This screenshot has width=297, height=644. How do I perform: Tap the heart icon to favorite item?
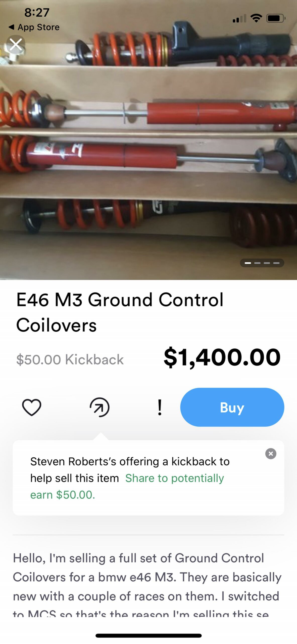(x=32, y=407)
